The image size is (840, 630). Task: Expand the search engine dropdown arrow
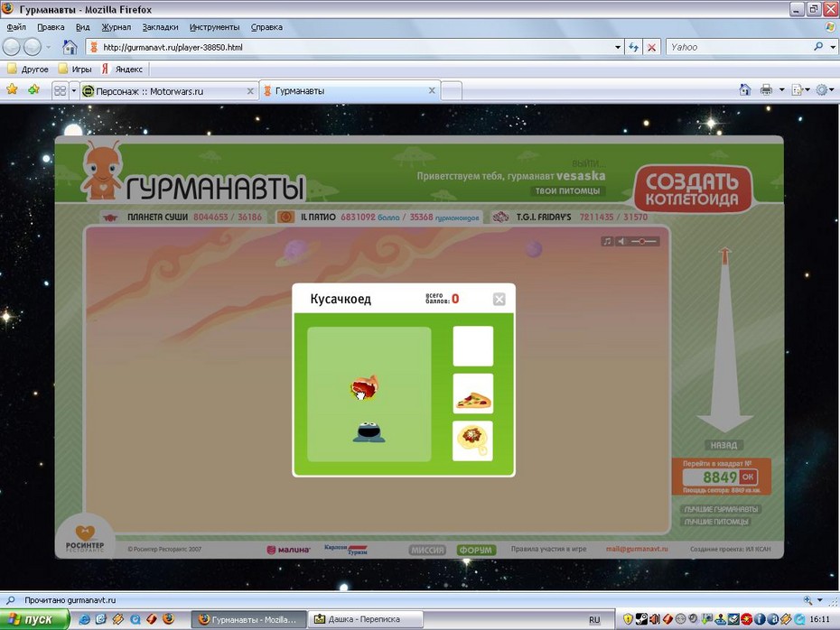pos(833,47)
